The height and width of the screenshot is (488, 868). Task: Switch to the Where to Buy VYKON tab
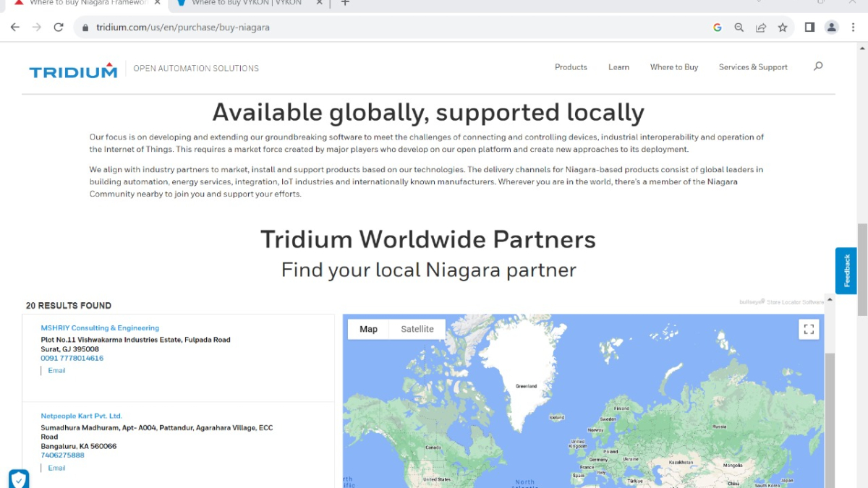tap(246, 3)
